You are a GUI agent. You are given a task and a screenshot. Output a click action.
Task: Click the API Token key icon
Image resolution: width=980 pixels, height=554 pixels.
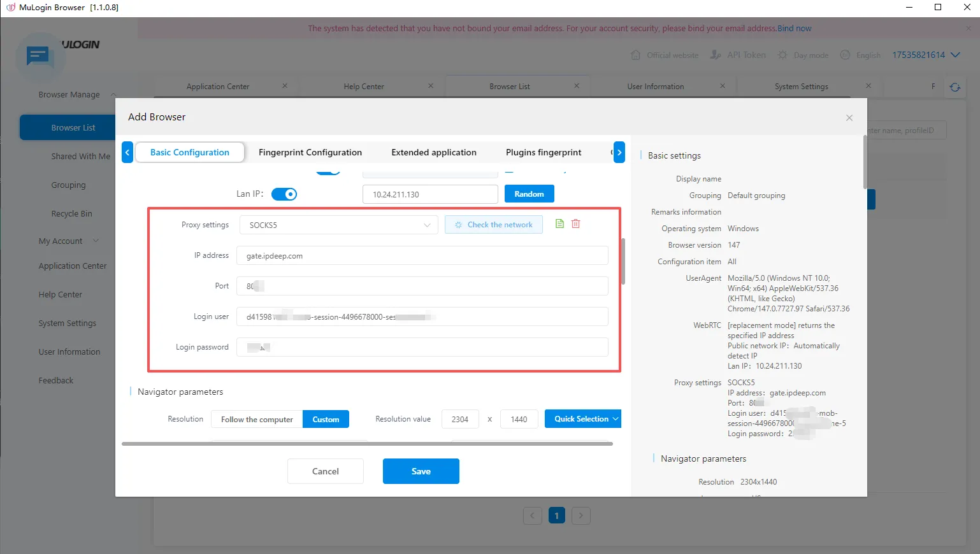click(x=716, y=55)
